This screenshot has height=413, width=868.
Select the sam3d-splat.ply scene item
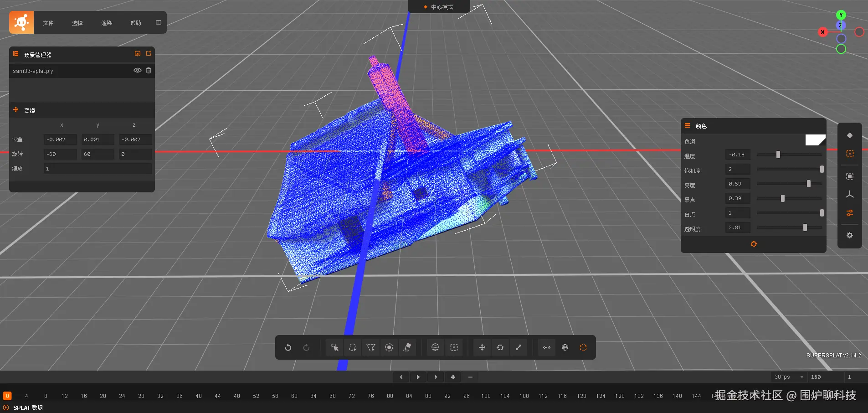click(x=82, y=71)
